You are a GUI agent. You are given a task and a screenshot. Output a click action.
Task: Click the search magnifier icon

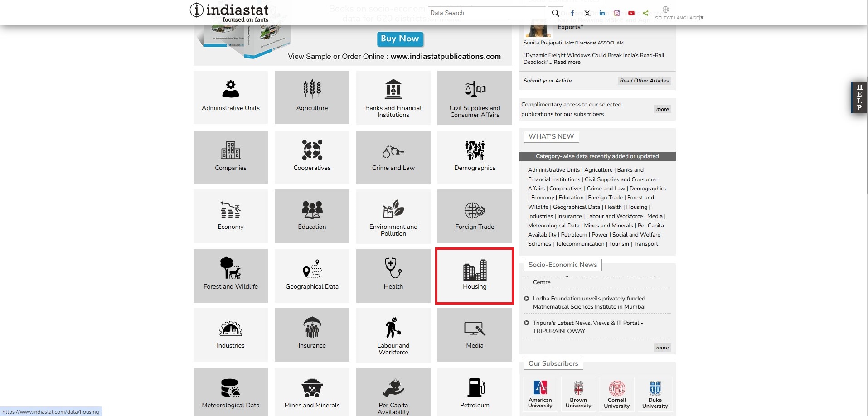coord(555,13)
